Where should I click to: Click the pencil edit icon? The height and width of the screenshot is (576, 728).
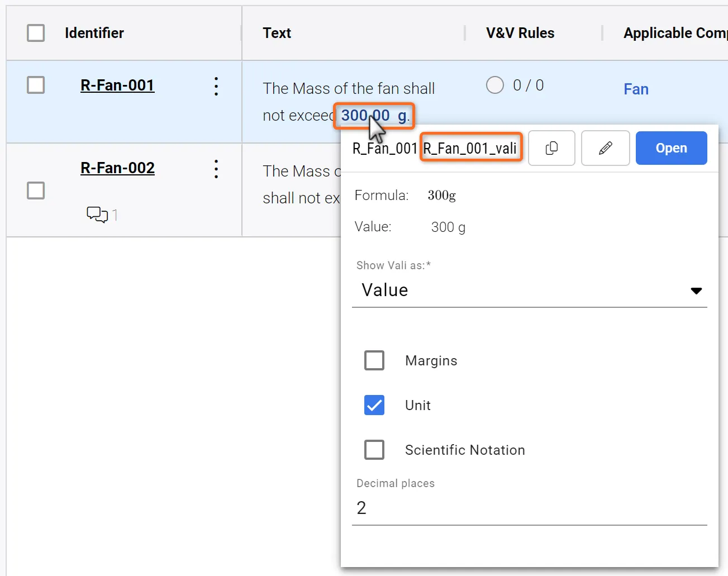click(x=605, y=148)
